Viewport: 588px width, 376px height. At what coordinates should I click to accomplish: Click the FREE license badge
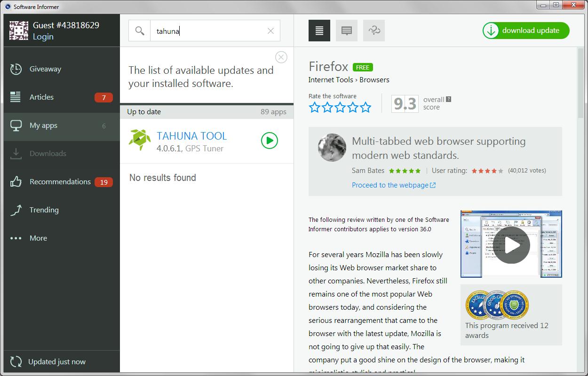point(363,67)
